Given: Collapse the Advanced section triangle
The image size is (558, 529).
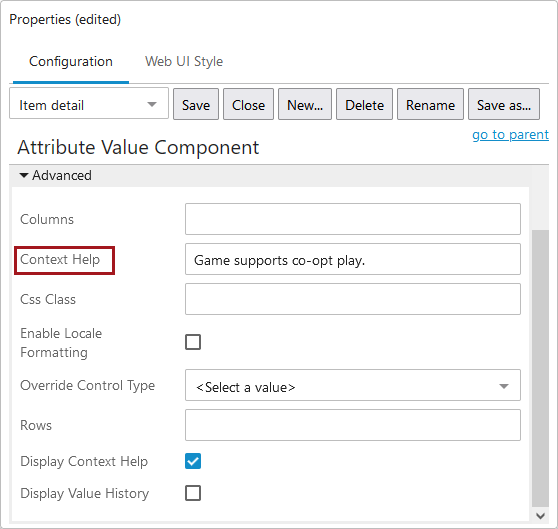Looking at the screenshot, I should [x=24, y=175].
